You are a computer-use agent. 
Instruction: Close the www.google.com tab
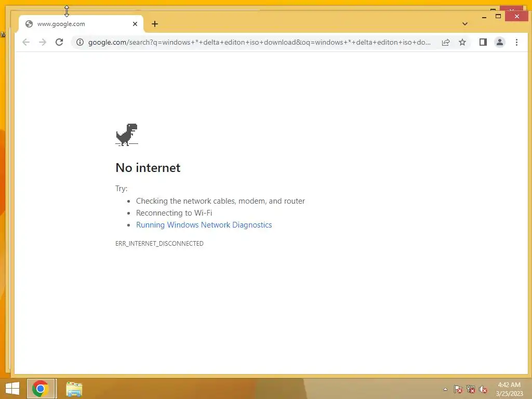(135, 24)
